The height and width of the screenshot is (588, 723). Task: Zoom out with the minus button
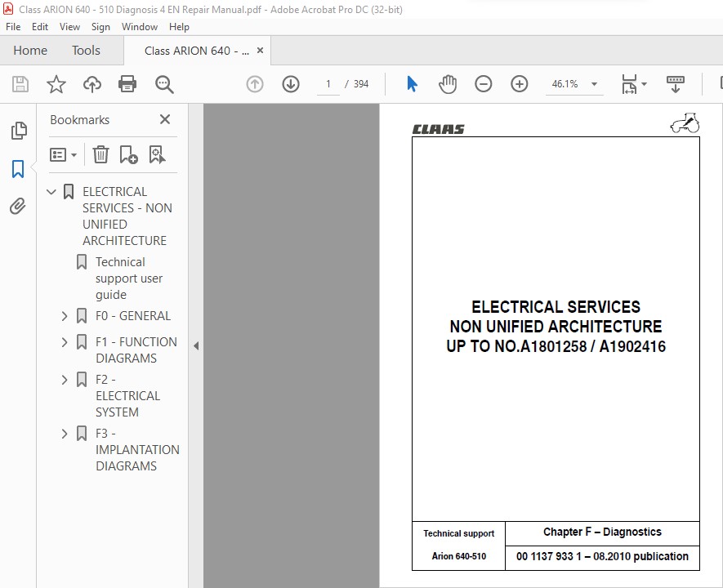(x=484, y=84)
